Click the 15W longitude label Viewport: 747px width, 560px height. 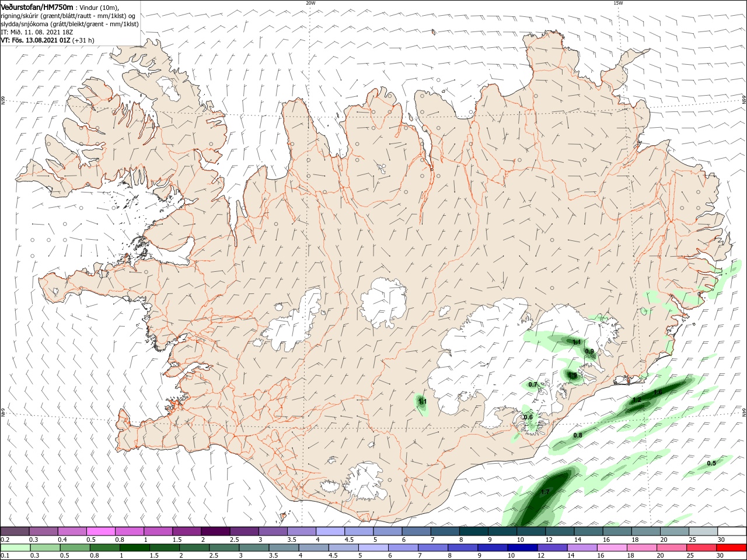(618, 3)
